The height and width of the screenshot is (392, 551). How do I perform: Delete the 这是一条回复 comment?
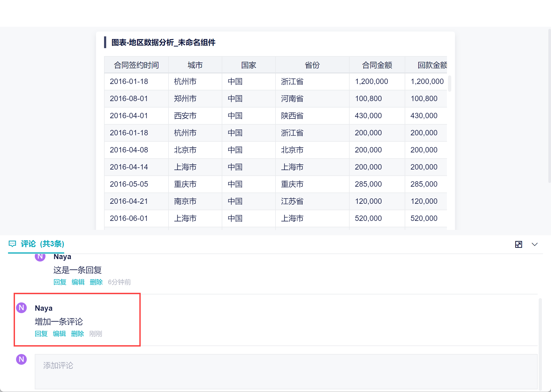pyautogui.click(x=96, y=282)
